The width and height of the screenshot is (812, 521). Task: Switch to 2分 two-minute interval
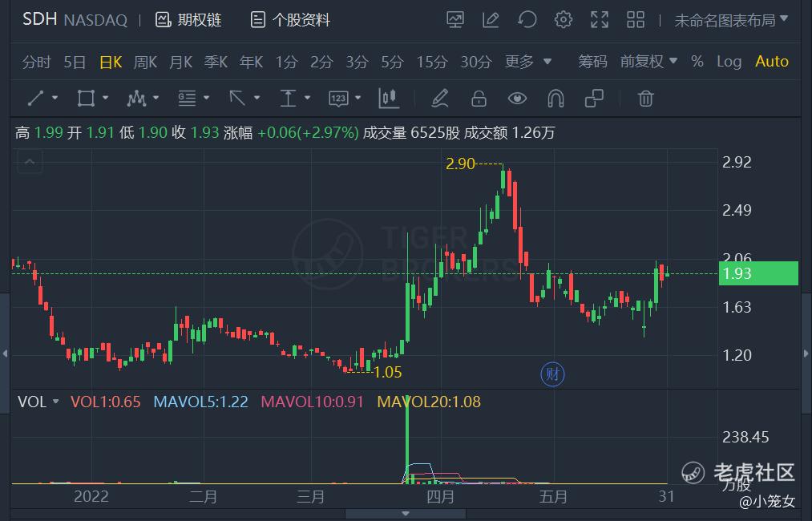point(321,63)
